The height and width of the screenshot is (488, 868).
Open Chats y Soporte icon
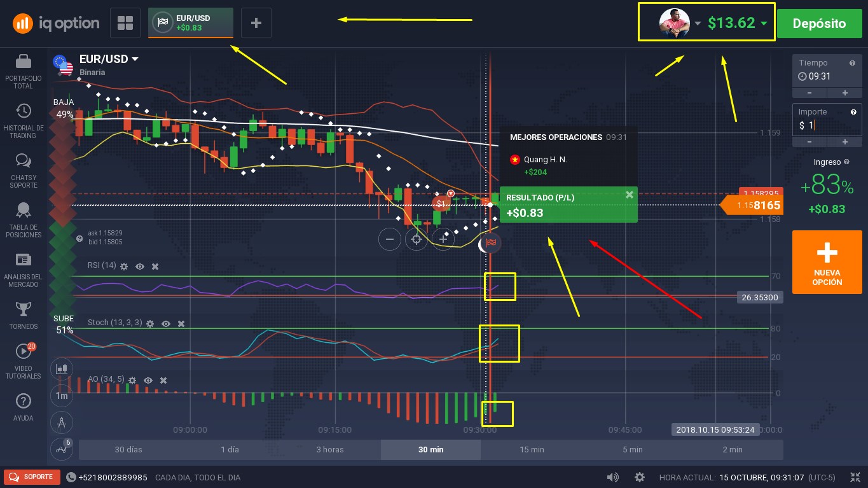tap(24, 160)
